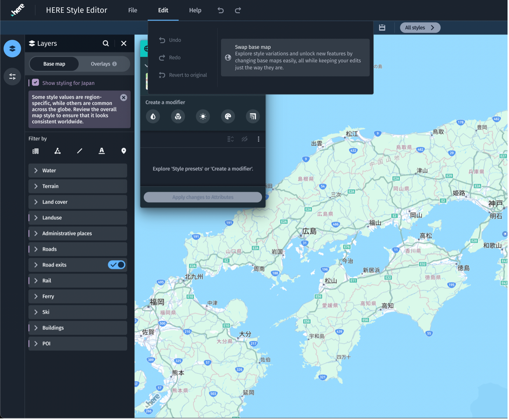This screenshot has height=420, width=509.
Task: Click Apply changes to Attributes button
Action: [203, 197]
